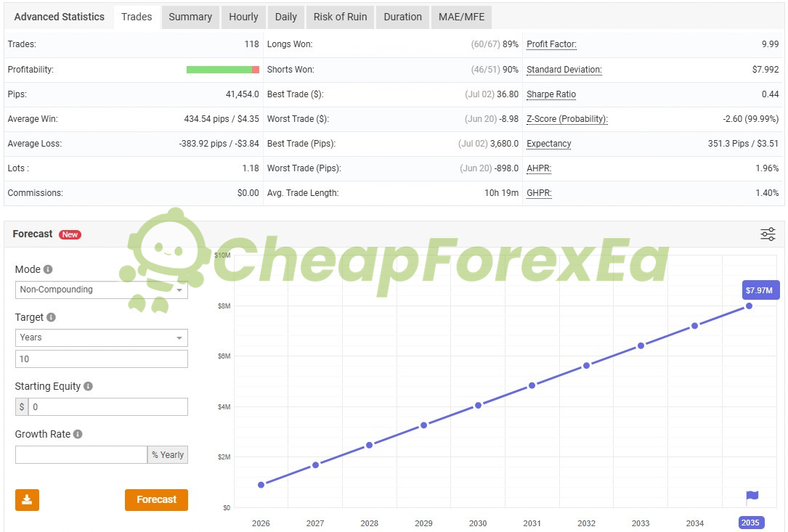The image size is (788, 532).
Task: Open the Non-Compounding mode dropdown
Action: [102, 290]
